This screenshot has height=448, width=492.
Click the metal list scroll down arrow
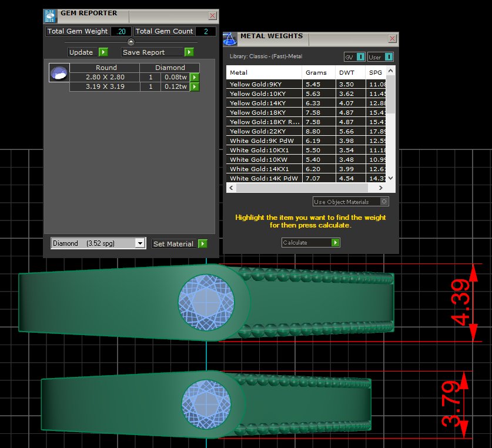click(x=391, y=178)
